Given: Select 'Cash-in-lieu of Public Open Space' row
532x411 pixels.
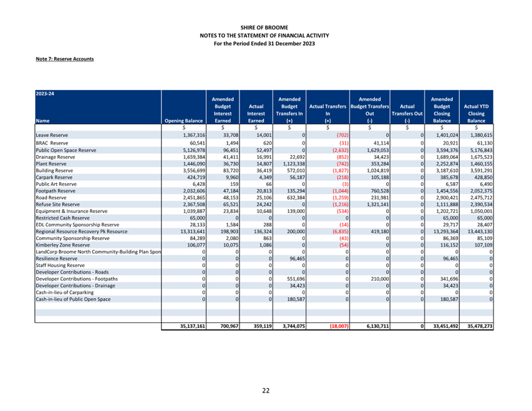Looking at the screenshot, I should [x=73, y=299].
